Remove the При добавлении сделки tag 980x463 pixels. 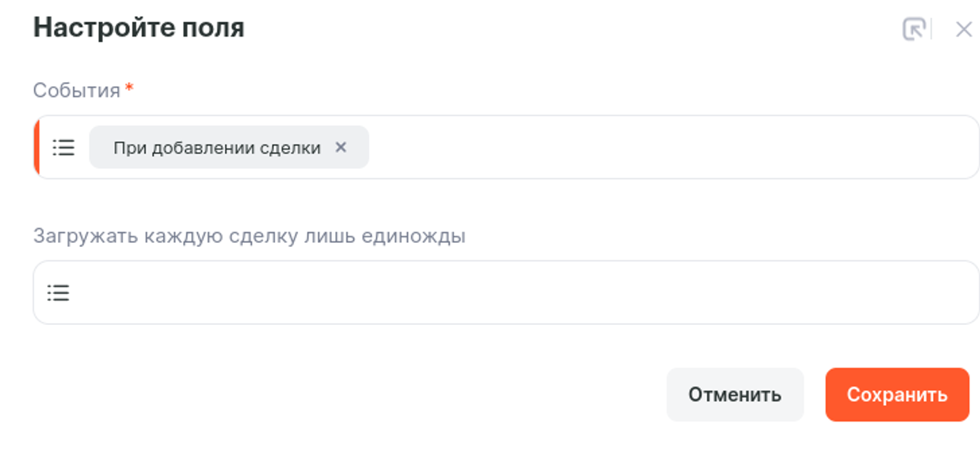[340, 147]
